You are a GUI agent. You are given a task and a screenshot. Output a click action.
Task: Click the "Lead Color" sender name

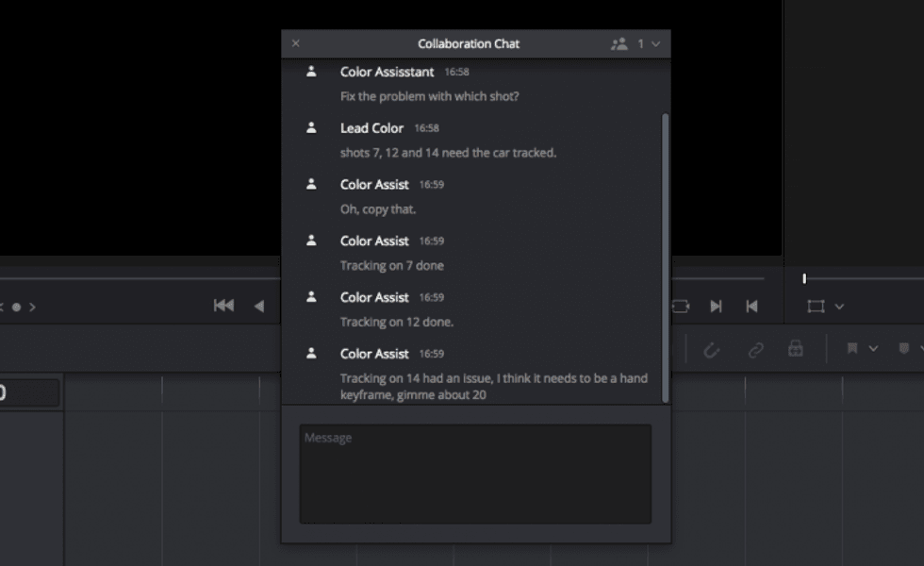pyautogui.click(x=371, y=128)
